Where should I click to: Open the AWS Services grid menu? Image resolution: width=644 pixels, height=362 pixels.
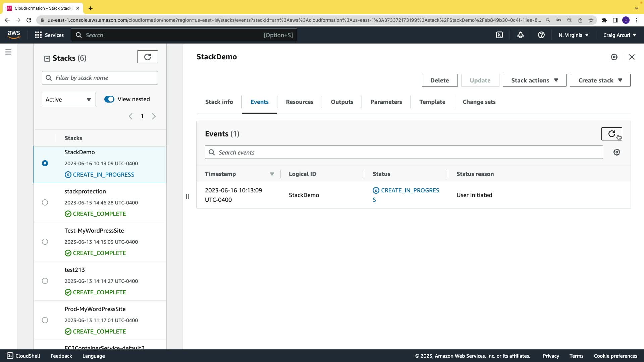coord(49,35)
